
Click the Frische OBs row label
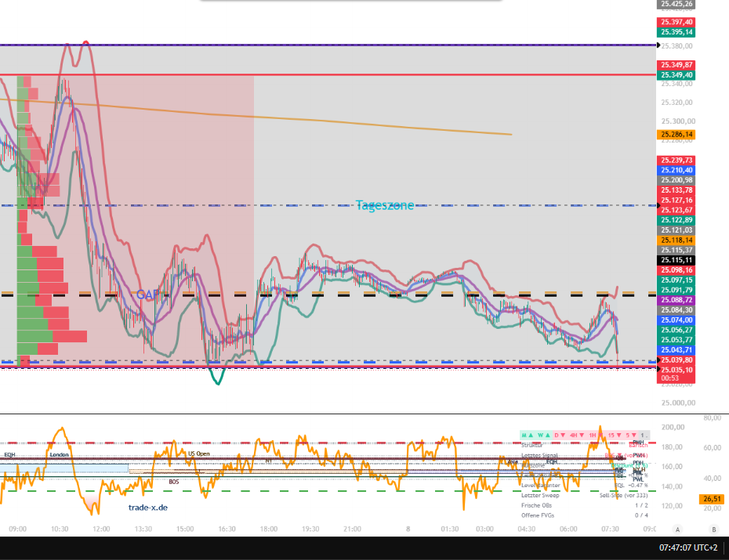tap(536, 505)
